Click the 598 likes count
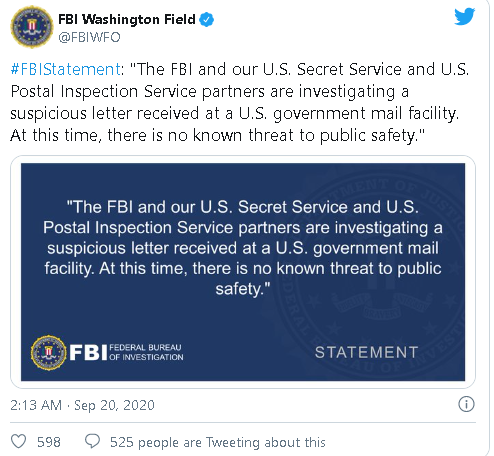 [49, 442]
